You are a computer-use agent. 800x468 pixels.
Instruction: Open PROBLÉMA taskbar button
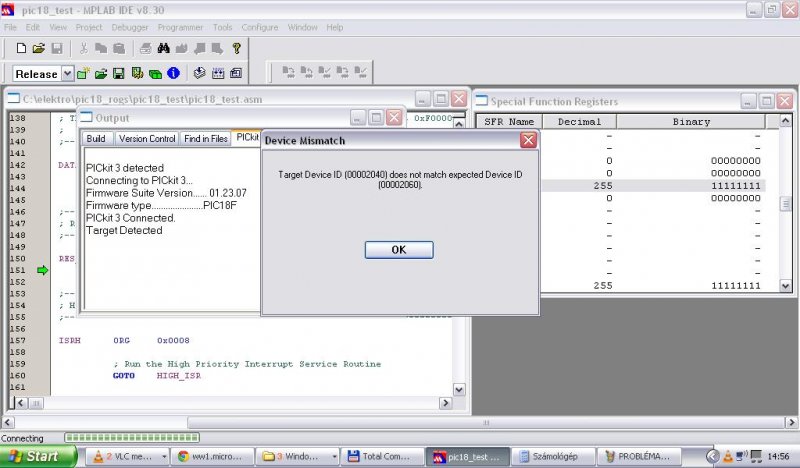[638, 456]
